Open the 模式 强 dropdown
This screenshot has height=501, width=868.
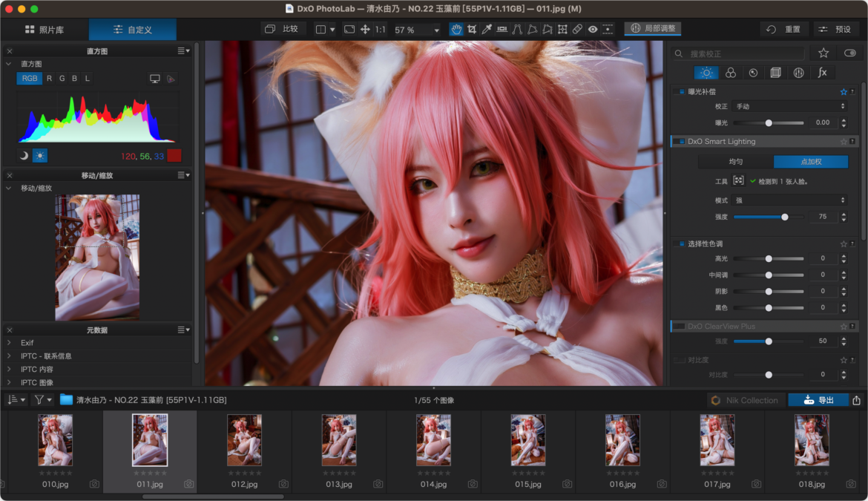click(790, 200)
